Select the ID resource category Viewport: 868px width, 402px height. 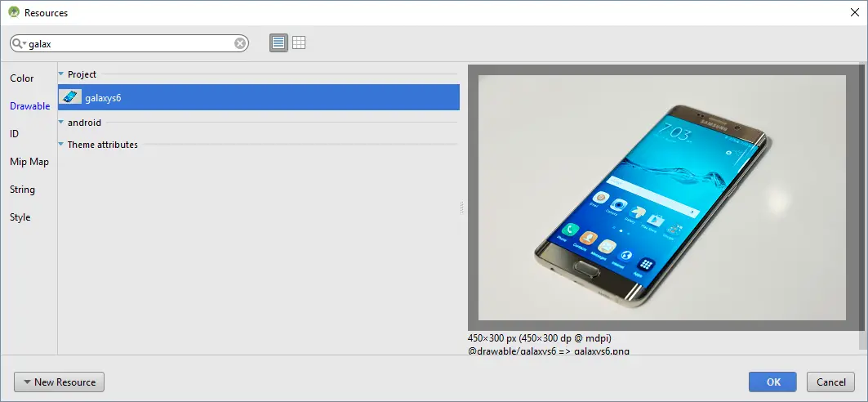click(15, 134)
